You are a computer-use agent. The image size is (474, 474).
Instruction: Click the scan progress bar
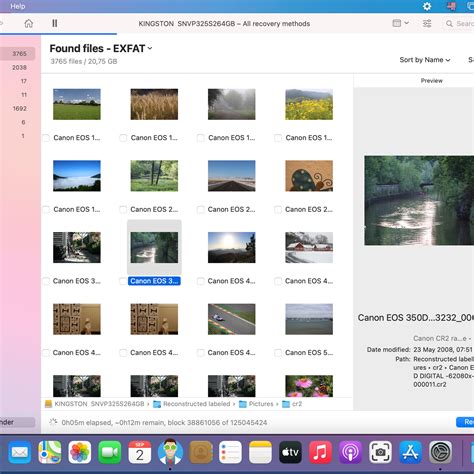coord(58,34)
